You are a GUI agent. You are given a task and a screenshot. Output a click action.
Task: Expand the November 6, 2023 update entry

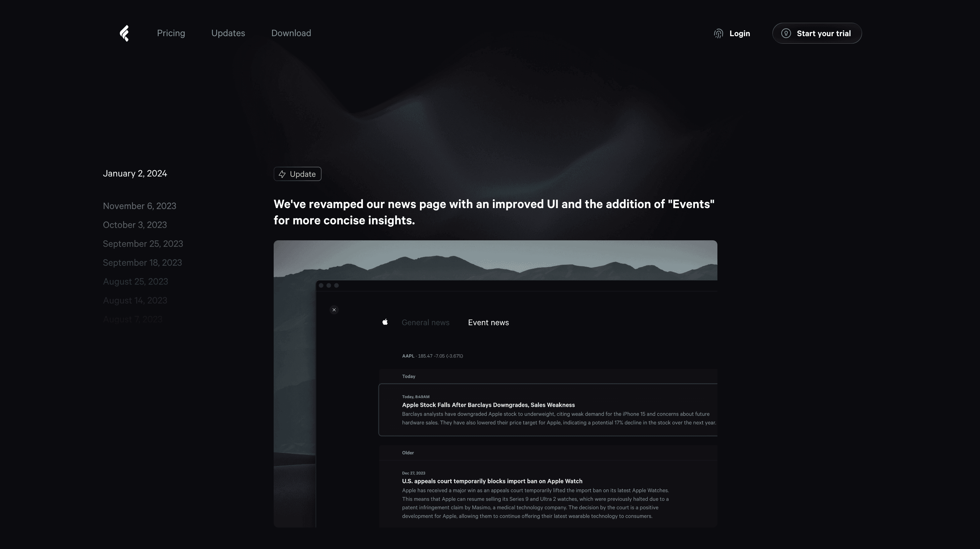[x=139, y=205]
